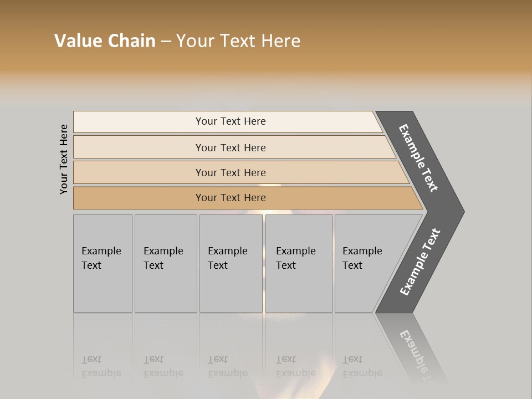532x399 pixels.
Task: Click the reflected text under the leftmost box
Action: point(101,367)
